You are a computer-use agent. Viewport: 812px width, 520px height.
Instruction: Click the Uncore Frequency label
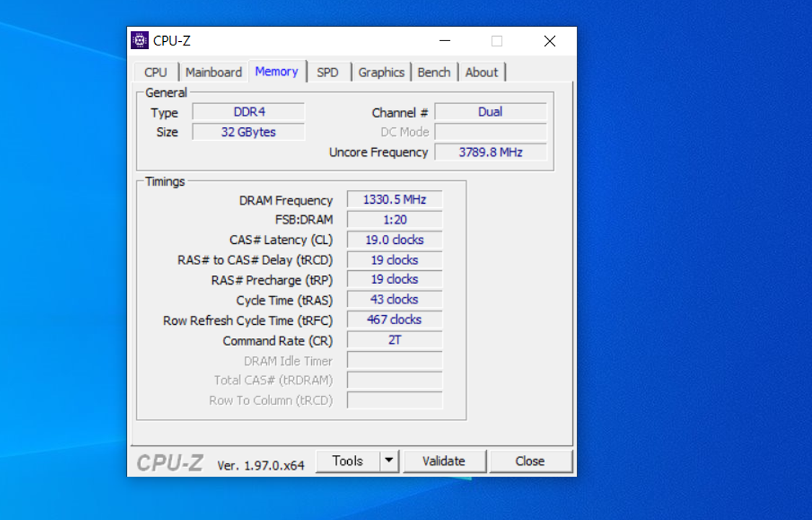tap(378, 153)
